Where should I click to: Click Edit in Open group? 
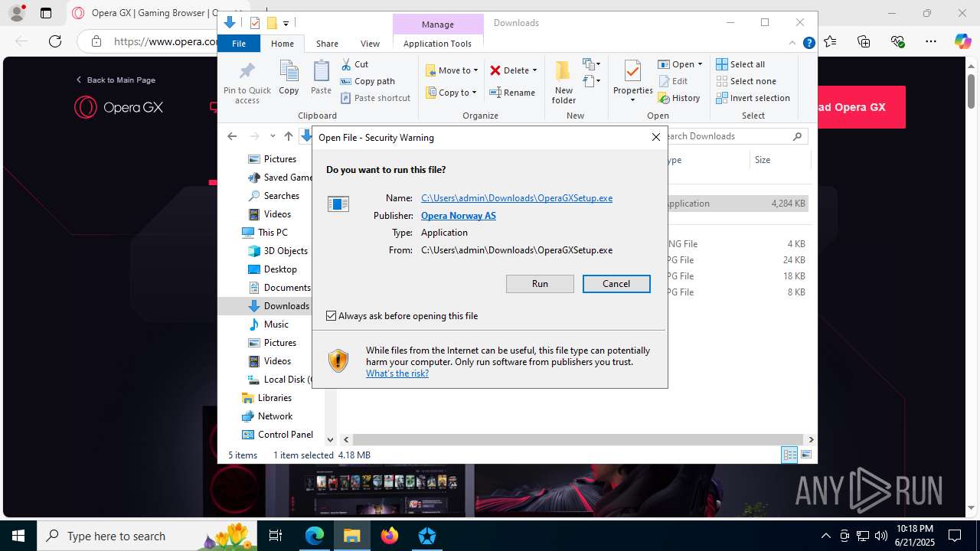(673, 81)
